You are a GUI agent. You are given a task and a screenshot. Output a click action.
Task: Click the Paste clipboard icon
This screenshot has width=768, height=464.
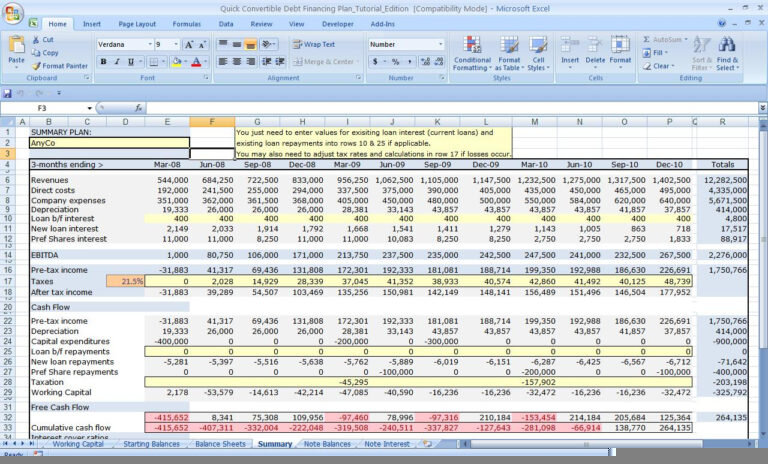pos(16,45)
